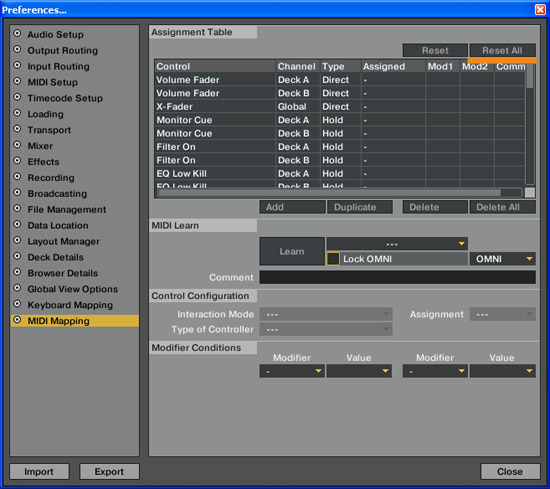Click Delete All assignments

coord(502,207)
